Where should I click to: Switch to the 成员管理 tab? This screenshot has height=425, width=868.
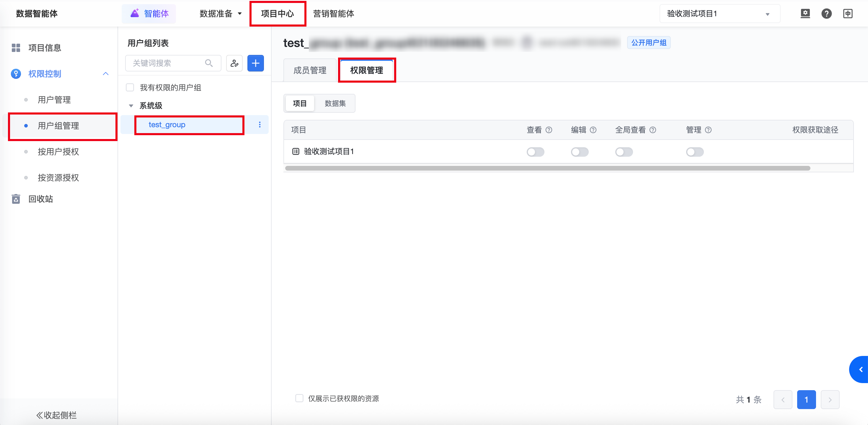[310, 70]
